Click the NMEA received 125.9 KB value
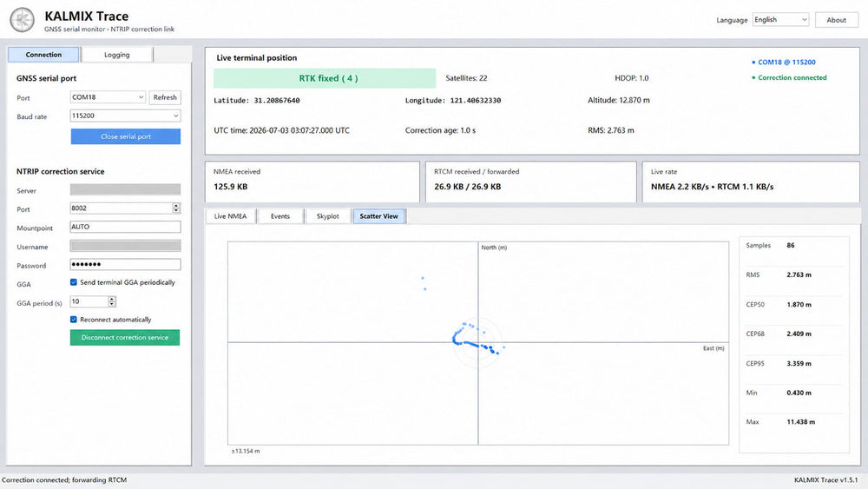The image size is (868, 489). 231,187
